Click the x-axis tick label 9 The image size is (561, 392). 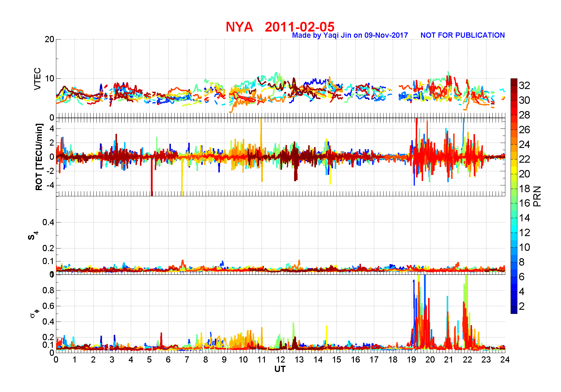(224, 360)
